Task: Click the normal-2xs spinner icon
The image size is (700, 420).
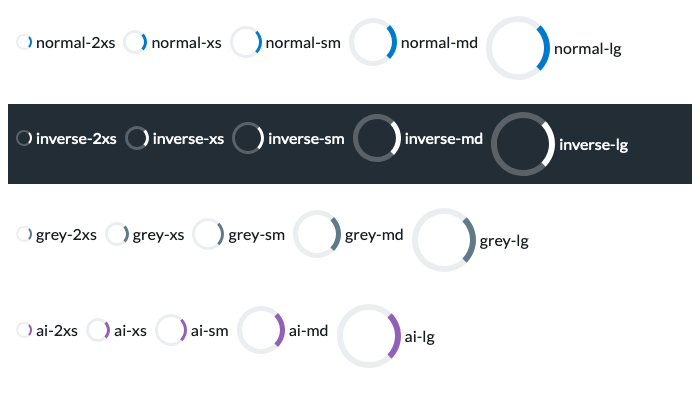Action: click(x=24, y=42)
